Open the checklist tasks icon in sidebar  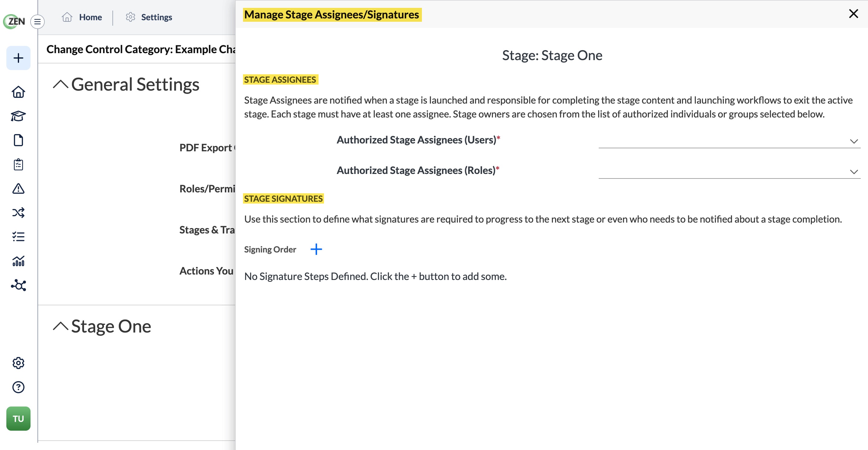point(18,237)
